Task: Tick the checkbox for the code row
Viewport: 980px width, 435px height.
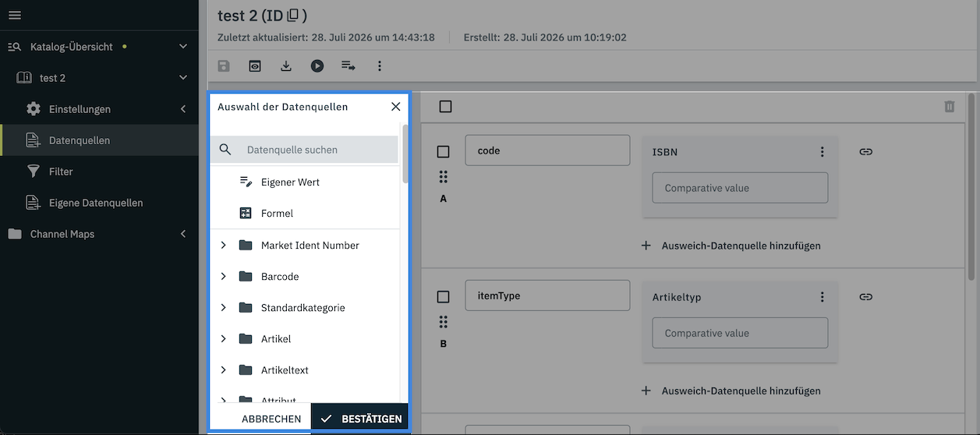Action: click(443, 152)
